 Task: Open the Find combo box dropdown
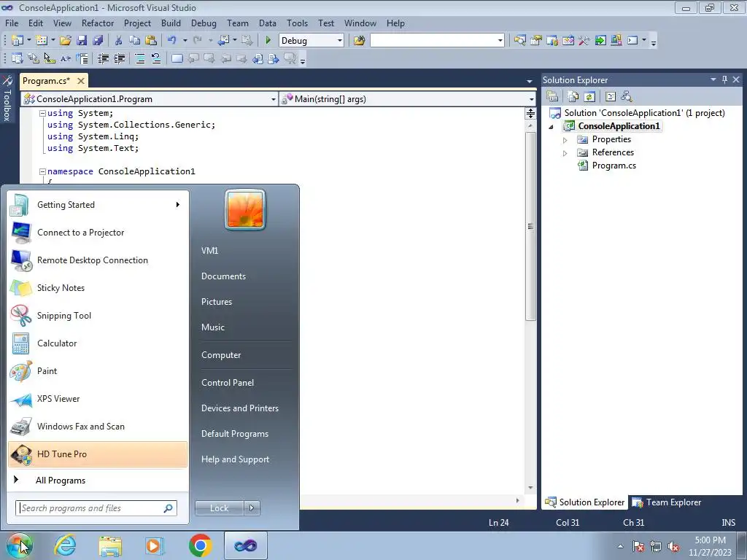tap(500, 41)
